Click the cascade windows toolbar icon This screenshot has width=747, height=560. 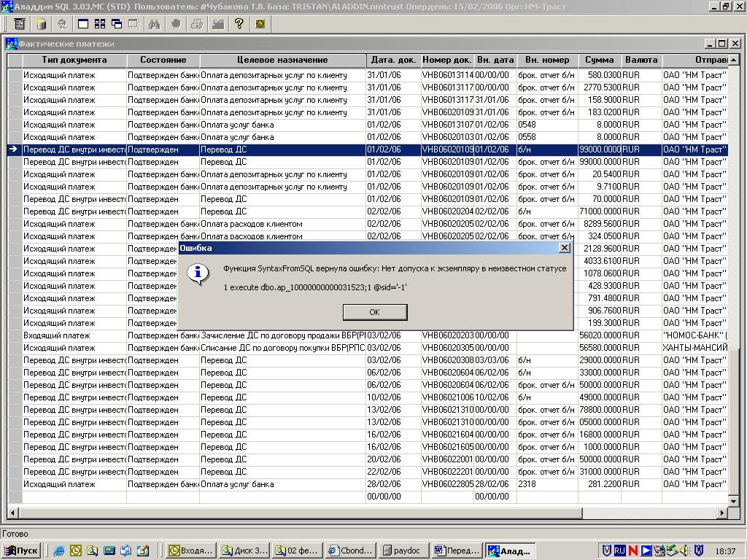117,24
